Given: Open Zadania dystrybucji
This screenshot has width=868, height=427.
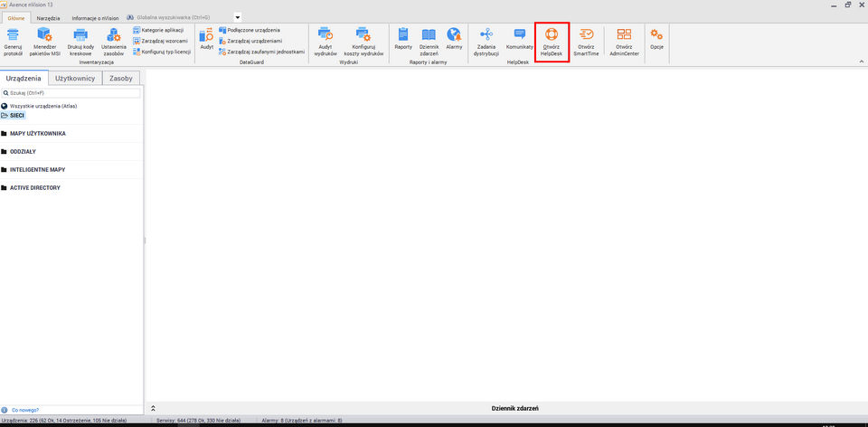Looking at the screenshot, I should (486, 42).
